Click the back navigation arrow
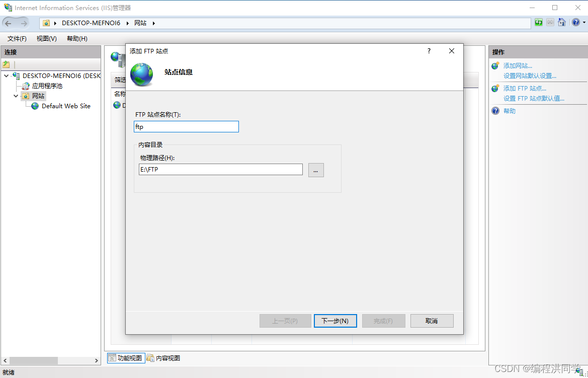 tap(9, 23)
